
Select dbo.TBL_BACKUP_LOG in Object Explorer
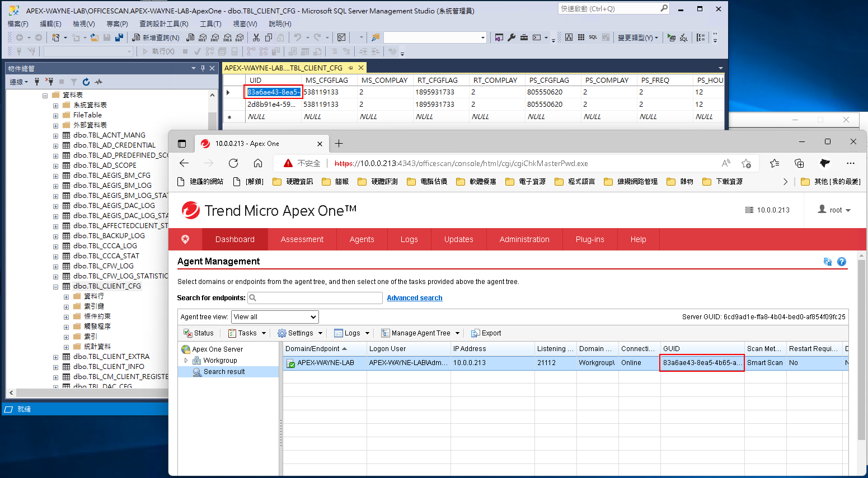109,236
